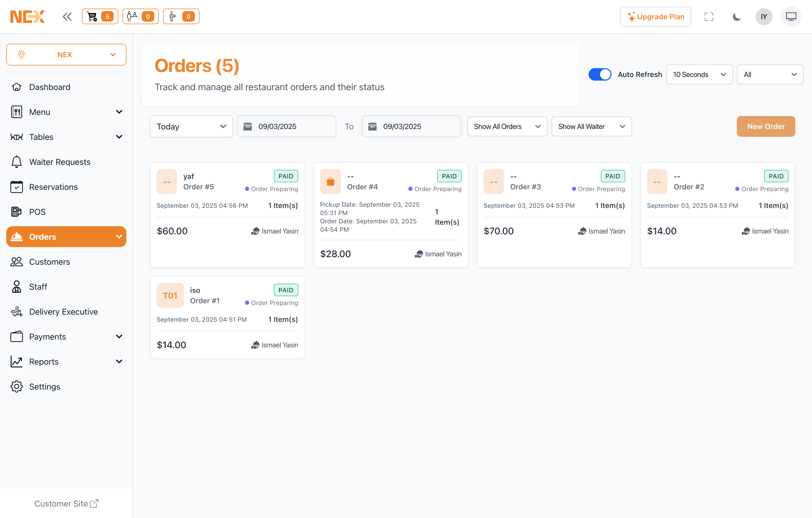812x518 pixels.
Task: Enter fullscreen mode via header icon
Action: (709, 17)
